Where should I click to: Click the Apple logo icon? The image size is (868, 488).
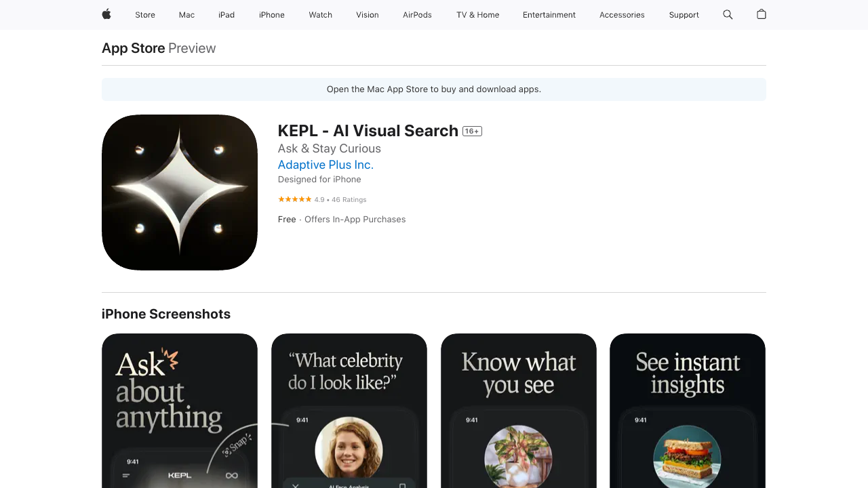coord(106,14)
